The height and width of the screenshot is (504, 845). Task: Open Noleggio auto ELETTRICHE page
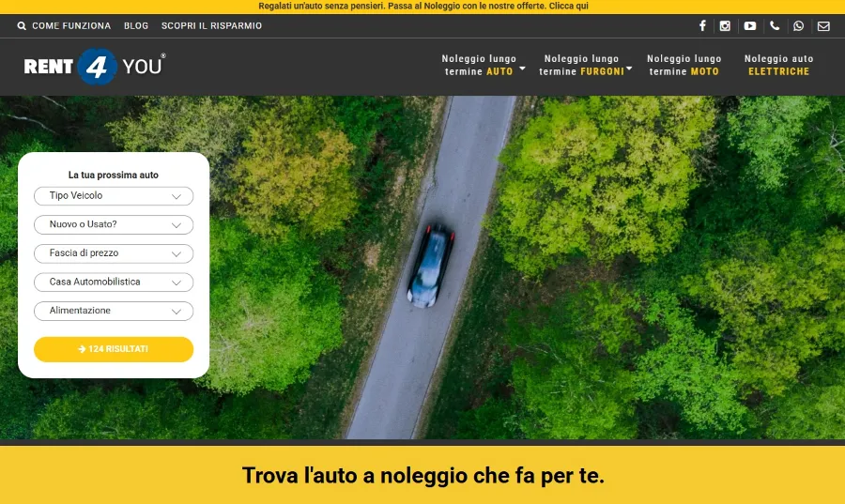pyautogui.click(x=778, y=65)
